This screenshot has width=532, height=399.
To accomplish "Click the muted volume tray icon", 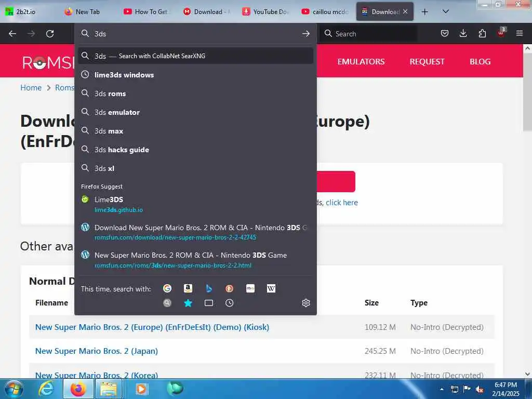I will pos(480,389).
